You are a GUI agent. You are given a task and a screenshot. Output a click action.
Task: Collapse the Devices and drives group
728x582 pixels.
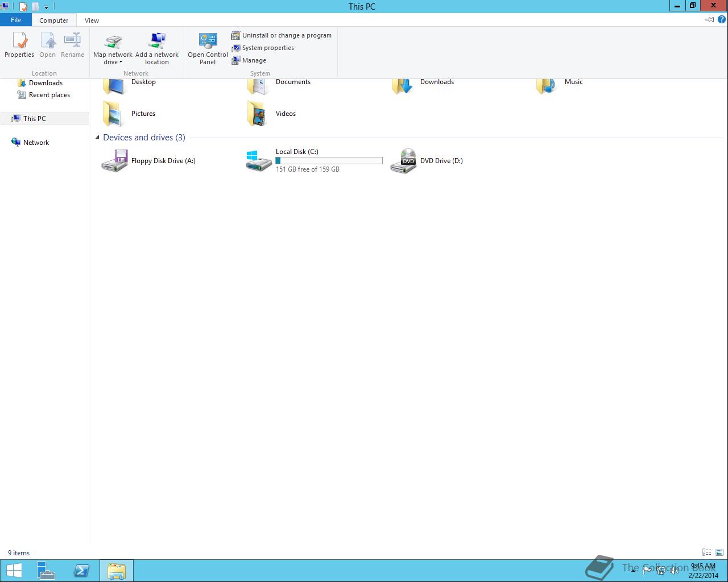[x=97, y=138]
